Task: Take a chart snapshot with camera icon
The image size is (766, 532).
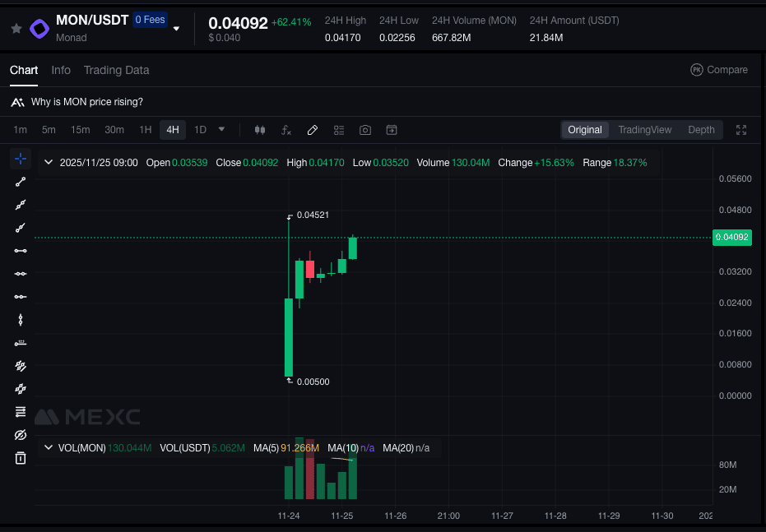Action: tap(365, 130)
